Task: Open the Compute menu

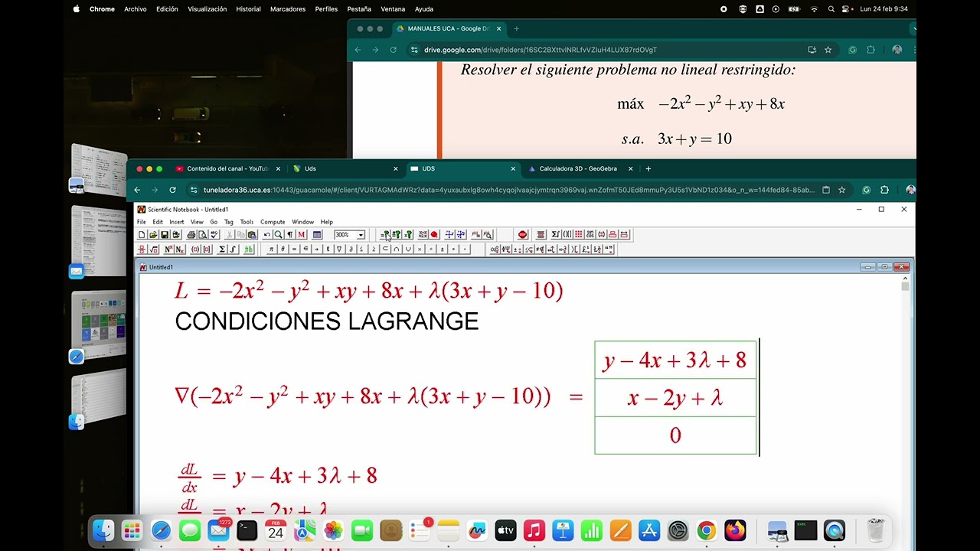Action: 273,222
